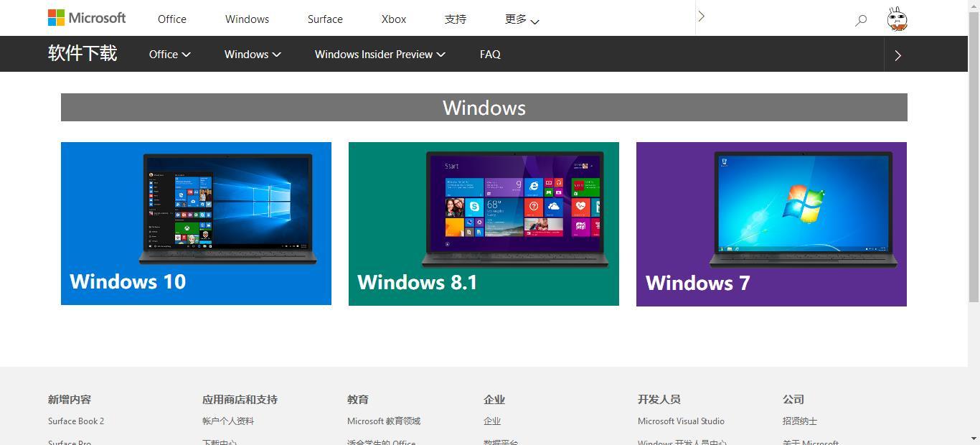The width and height of the screenshot is (980, 445).
Task: Click the Microsoft Visual Studio footer link
Action: click(680, 421)
